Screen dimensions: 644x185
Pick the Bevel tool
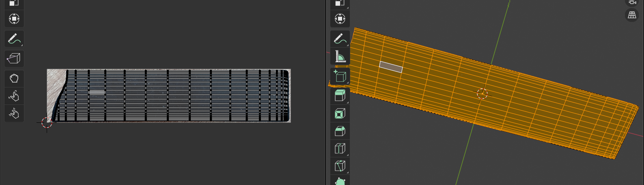(340, 131)
